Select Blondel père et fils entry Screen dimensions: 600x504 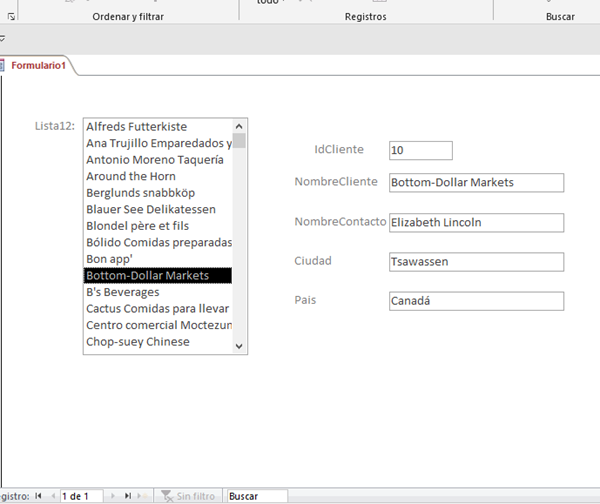click(x=158, y=226)
